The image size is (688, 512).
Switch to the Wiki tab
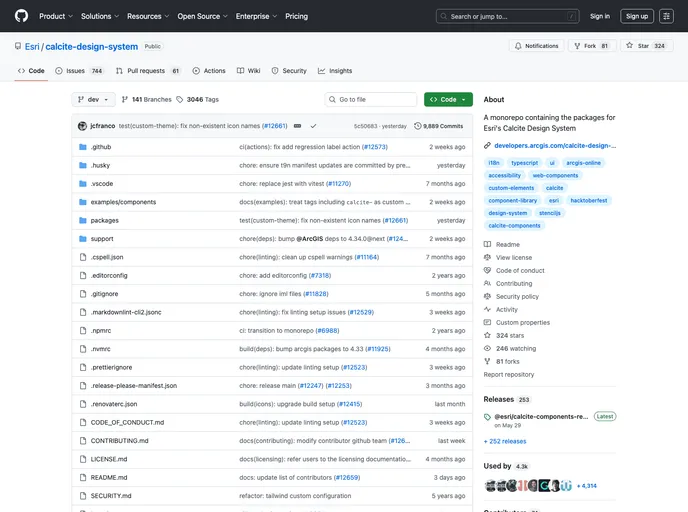click(x=248, y=71)
